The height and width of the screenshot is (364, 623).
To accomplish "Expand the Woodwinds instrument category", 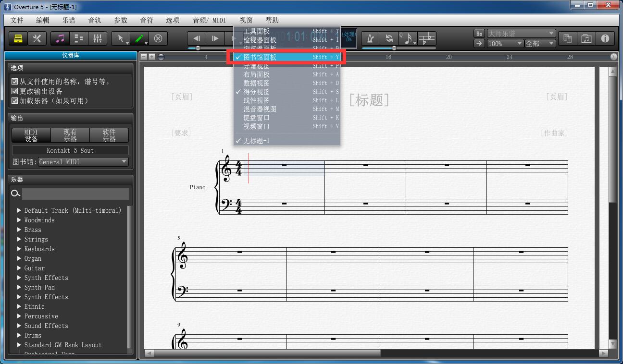I will [19, 220].
